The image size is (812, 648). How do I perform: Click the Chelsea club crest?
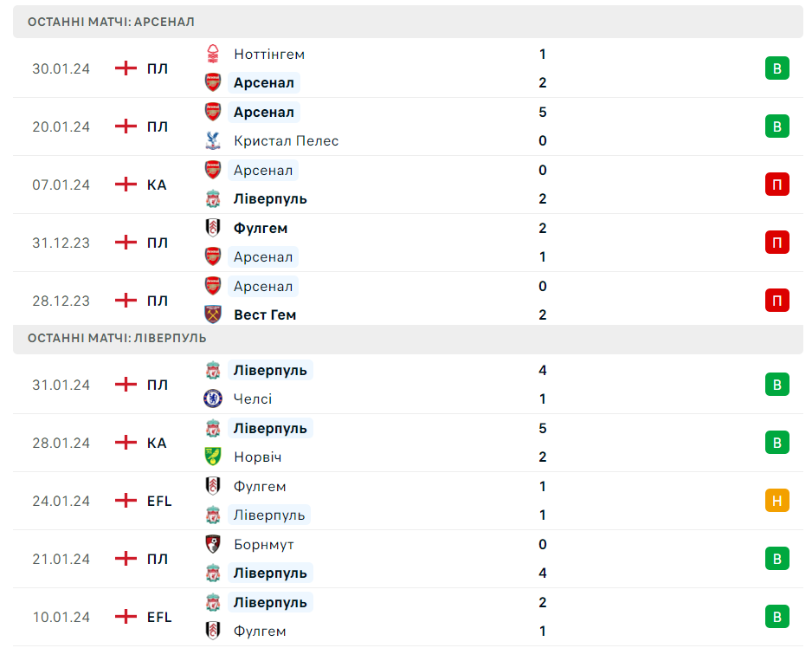[x=213, y=399]
